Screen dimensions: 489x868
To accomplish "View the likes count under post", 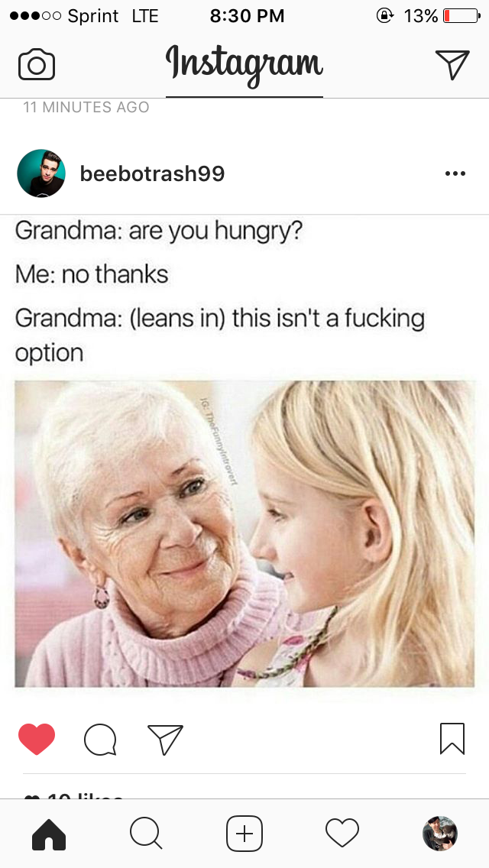I will coord(73,796).
